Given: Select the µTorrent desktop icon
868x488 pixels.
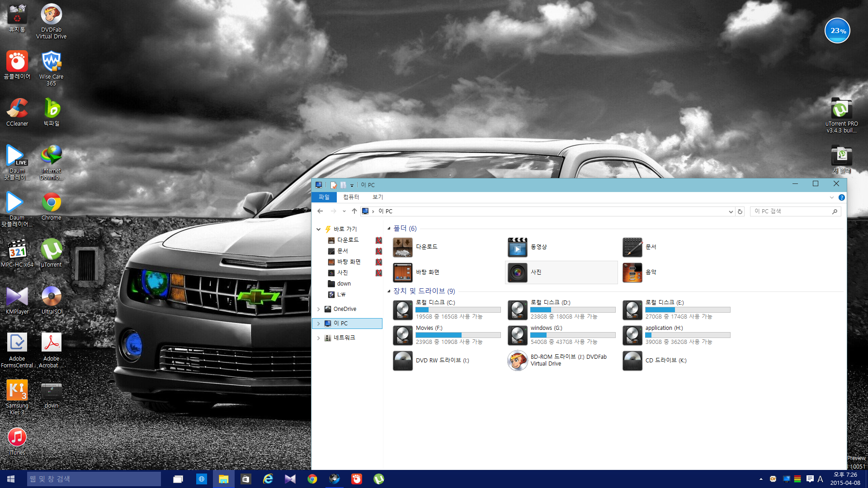Looking at the screenshot, I should 51,253.
